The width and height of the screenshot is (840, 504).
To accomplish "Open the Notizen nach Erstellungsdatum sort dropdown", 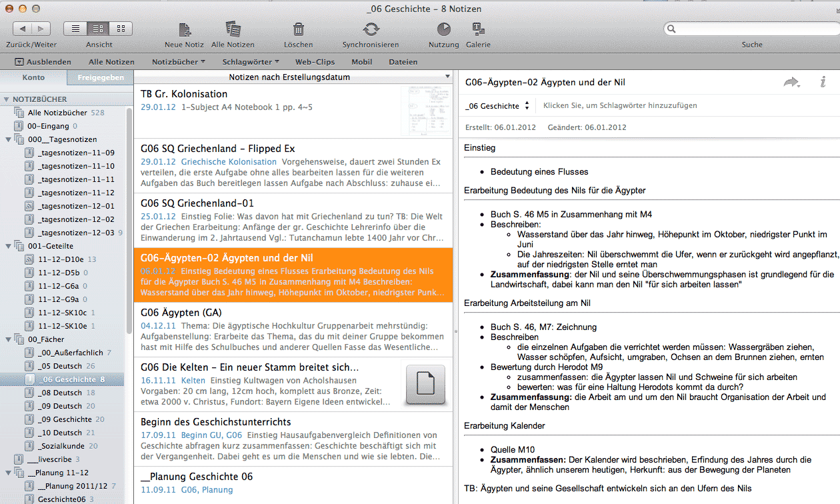I will [293, 77].
